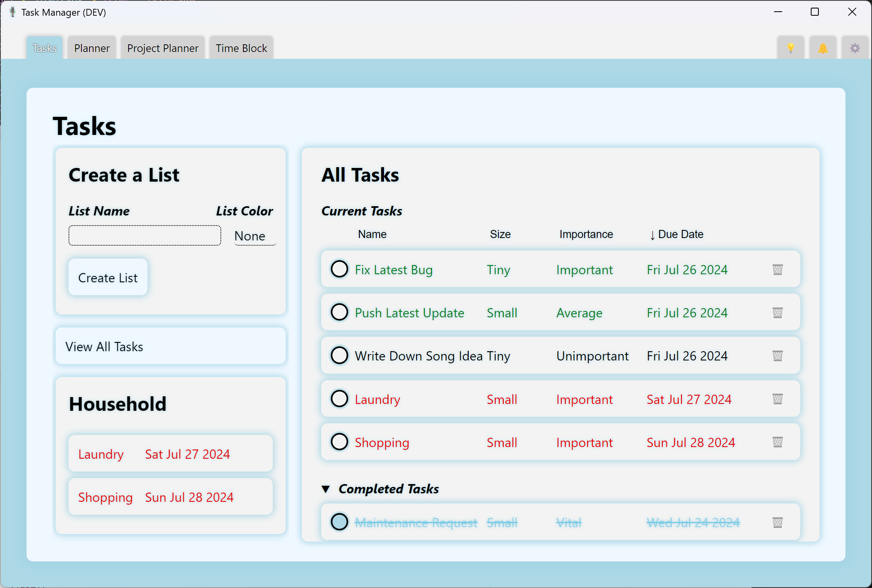872x588 pixels.
Task: Delete the Fix Latest Bug task
Action: pos(778,269)
